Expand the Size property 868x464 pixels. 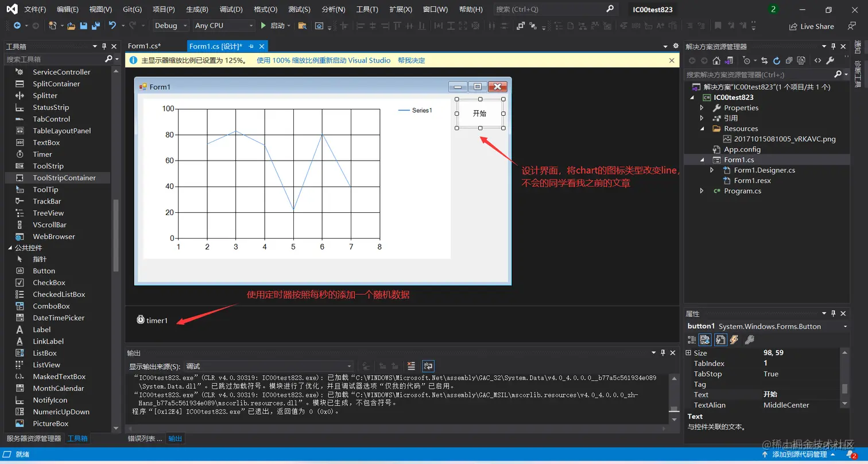click(688, 353)
